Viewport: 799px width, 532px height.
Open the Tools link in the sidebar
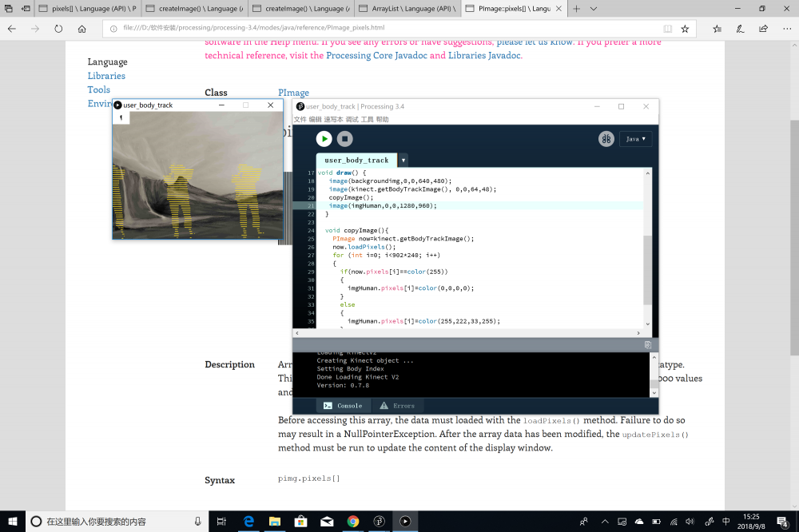click(x=99, y=89)
